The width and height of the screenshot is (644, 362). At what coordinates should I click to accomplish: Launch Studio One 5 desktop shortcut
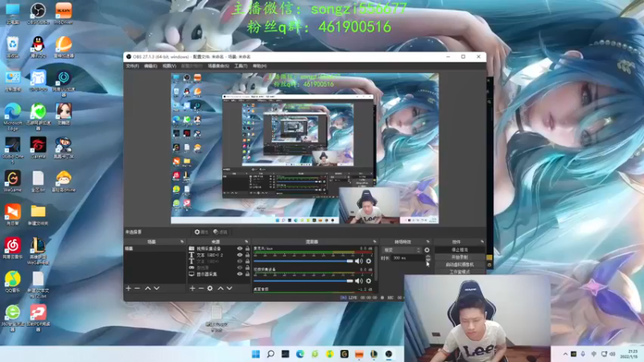[x=13, y=150]
